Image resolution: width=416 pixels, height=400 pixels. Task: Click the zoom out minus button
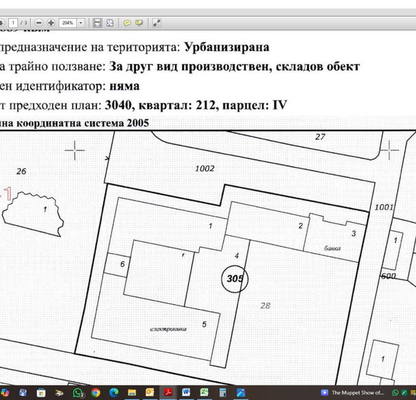[x=39, y=23]
